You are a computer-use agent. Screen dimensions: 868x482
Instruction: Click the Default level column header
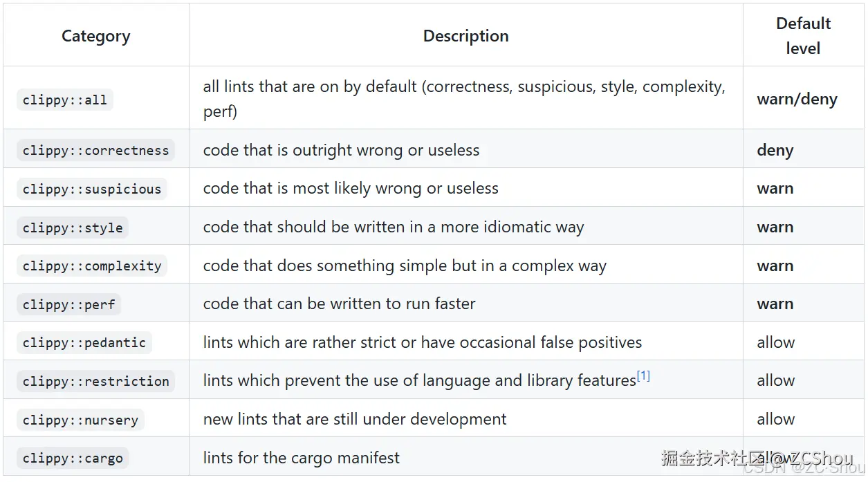pyautogui.click(x=803, y=36)
